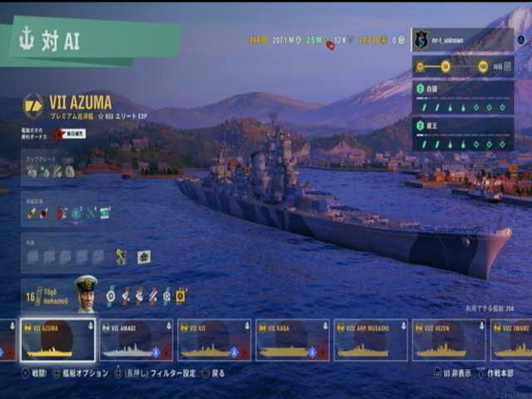This screenshot has height=399, width=532.
Task: Select the VIII ARP MUSASHI ship card
Action: [371, 340]
